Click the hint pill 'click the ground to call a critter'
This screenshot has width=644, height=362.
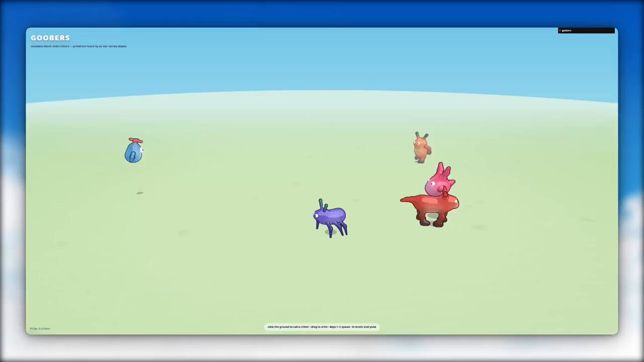322,327
